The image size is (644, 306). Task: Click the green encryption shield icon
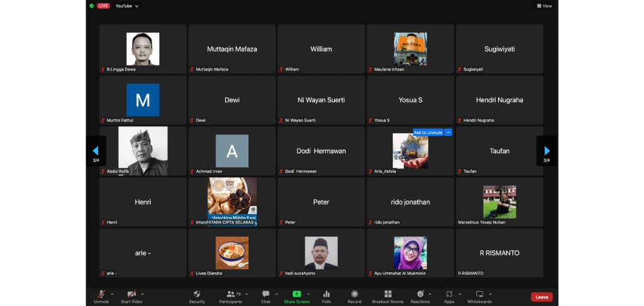click(91, 6)
